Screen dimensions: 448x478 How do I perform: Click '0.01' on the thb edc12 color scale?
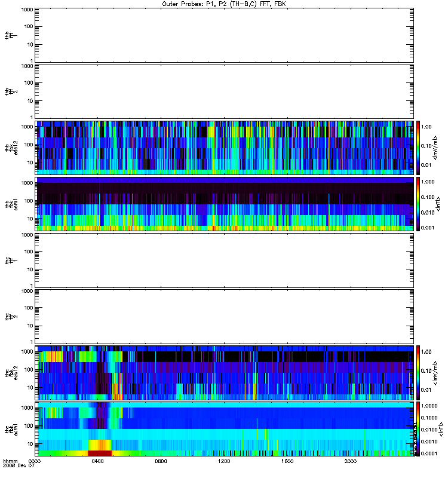tap(426, 165)
